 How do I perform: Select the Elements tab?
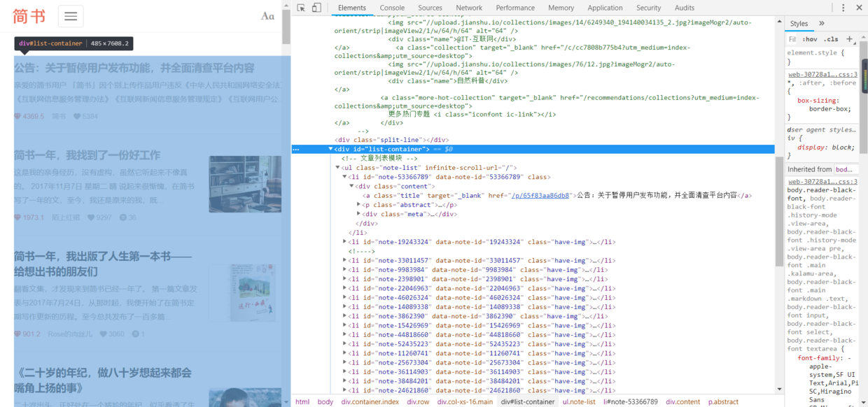pyautogui.click(x=352, y=8)
